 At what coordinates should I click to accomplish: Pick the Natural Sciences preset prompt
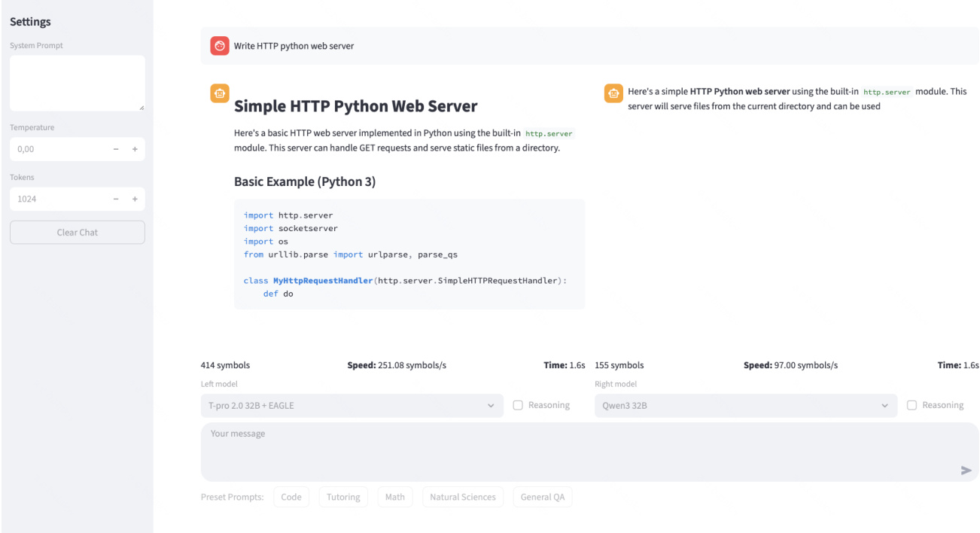[x=462, y=497]
